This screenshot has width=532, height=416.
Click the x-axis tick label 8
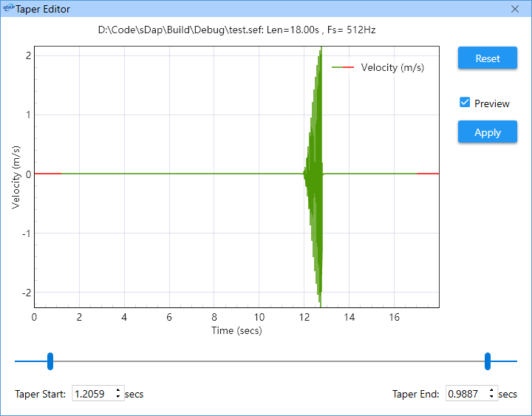(x=214, y=317)
